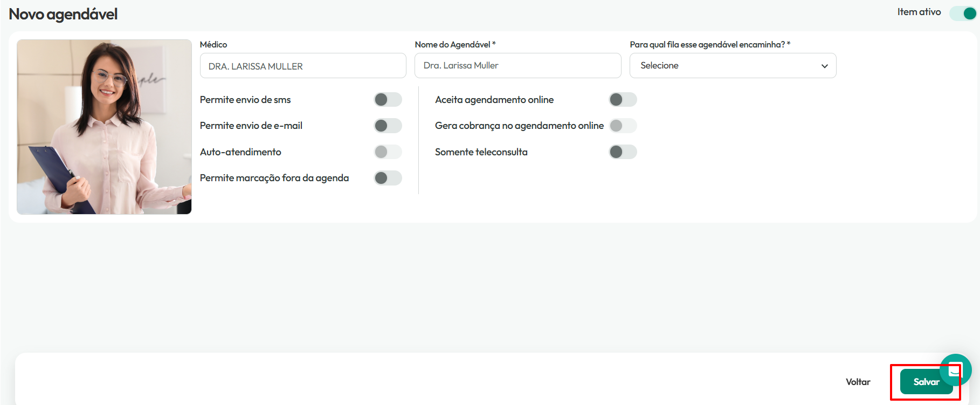This screenshot has width=980, height=405.
Task: Focus the Médico input field
Action: [303, 66]
